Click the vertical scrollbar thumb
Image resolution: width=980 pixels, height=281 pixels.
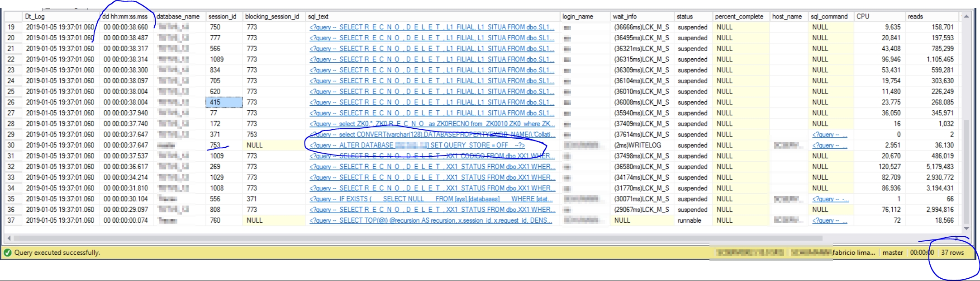click(x=966, y=172)
